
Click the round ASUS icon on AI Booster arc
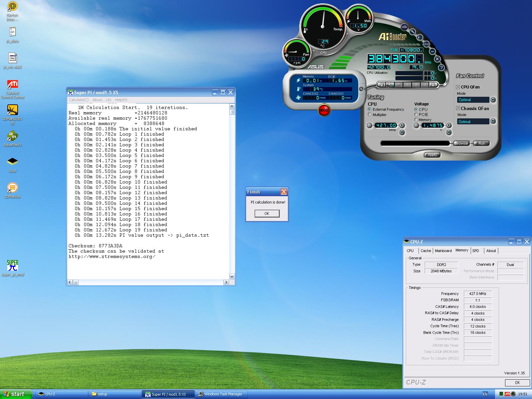pyautogui.click(x=426, y=44)
